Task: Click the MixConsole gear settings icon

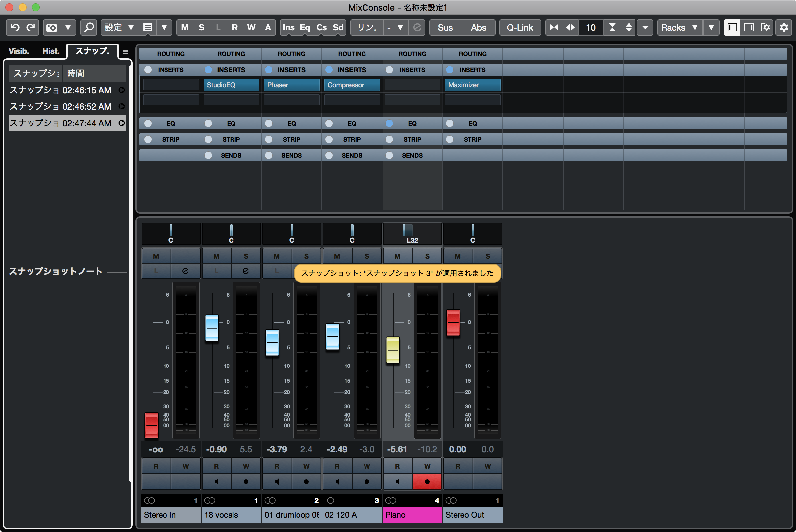Action: pyautogui.click(x=784, y=27)
